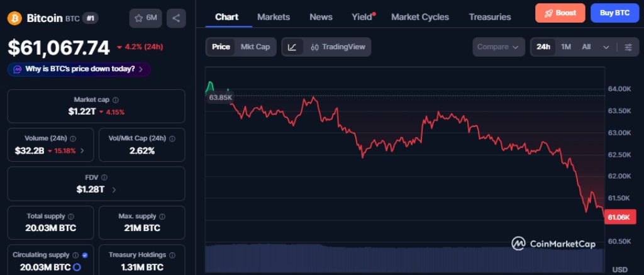Click the rocket icon on Boost
Screen dimensions: 644x275
(x=548, y=13)
